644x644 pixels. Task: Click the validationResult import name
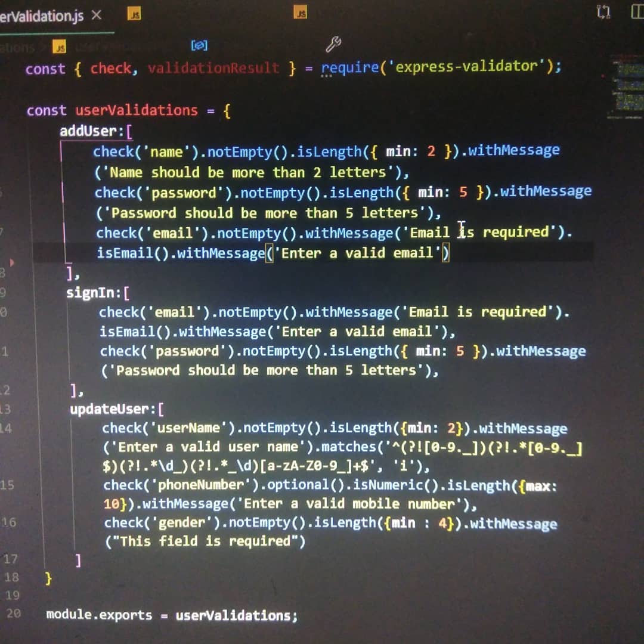213,68
